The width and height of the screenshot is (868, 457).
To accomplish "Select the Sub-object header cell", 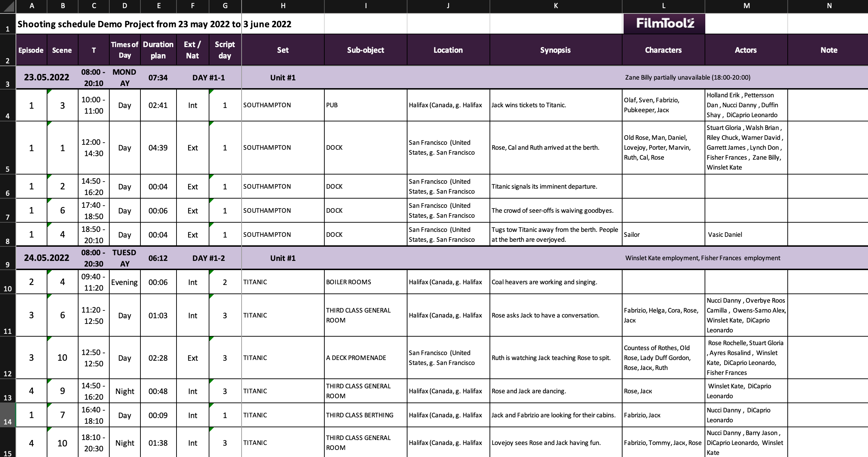I will [366, 50].
